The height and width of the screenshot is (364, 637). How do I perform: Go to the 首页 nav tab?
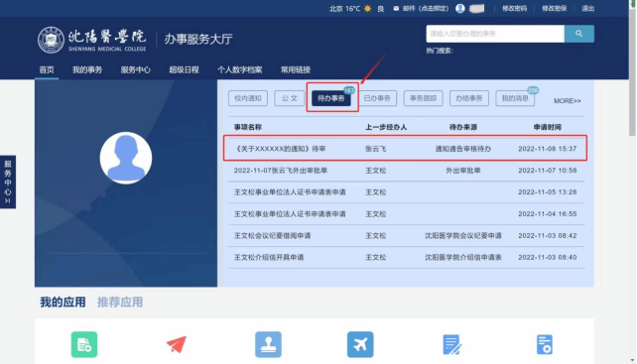(x=47, y=69)
